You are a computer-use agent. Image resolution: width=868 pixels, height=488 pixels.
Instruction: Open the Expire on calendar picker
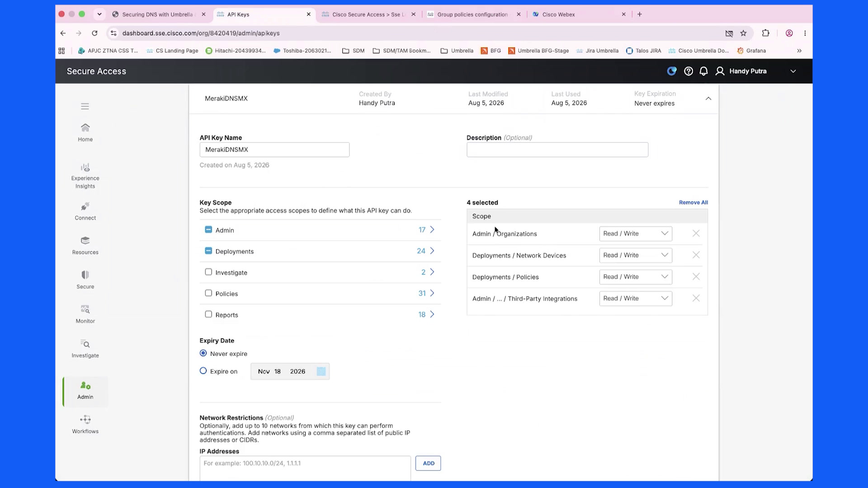[x=321, y=371]
